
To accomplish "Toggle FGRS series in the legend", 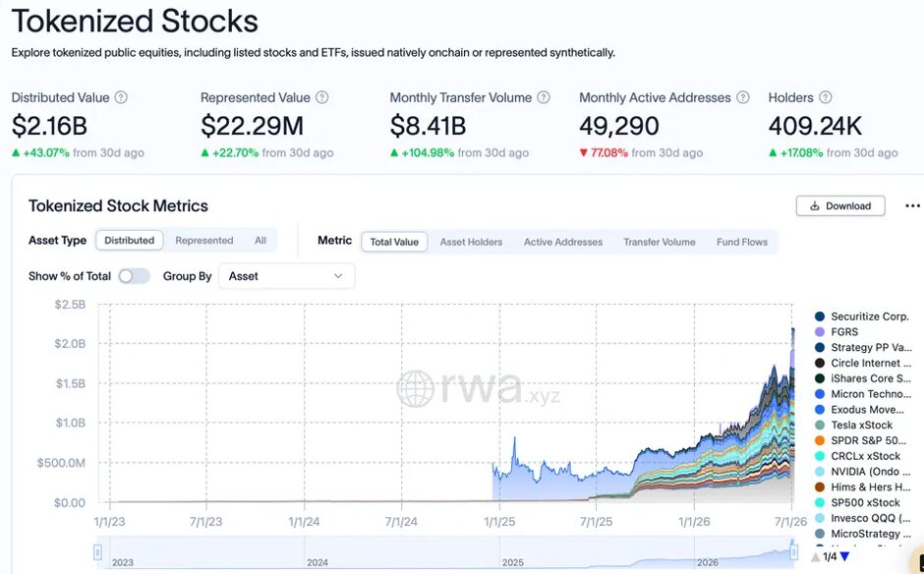I will [837, 332].
